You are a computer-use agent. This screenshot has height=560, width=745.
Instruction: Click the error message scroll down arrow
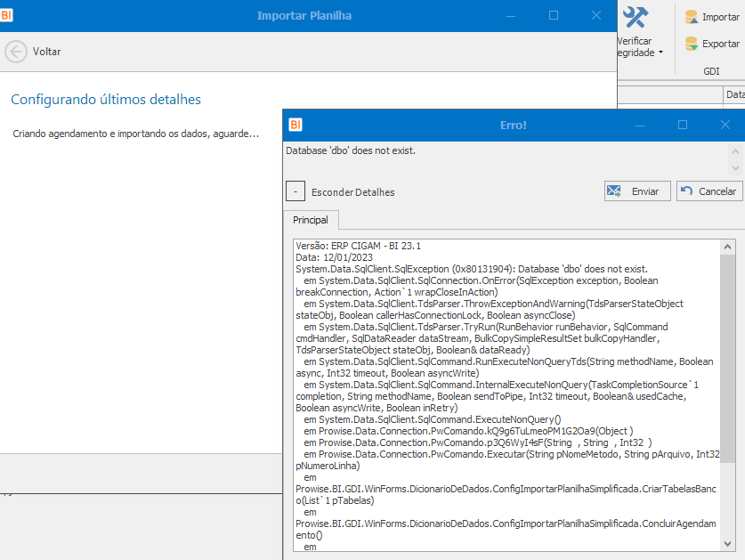tap(735, 167)
